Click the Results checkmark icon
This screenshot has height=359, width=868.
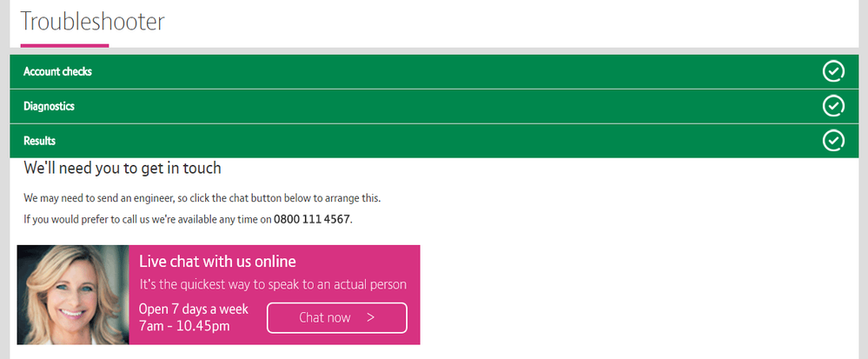click(833, 141)
